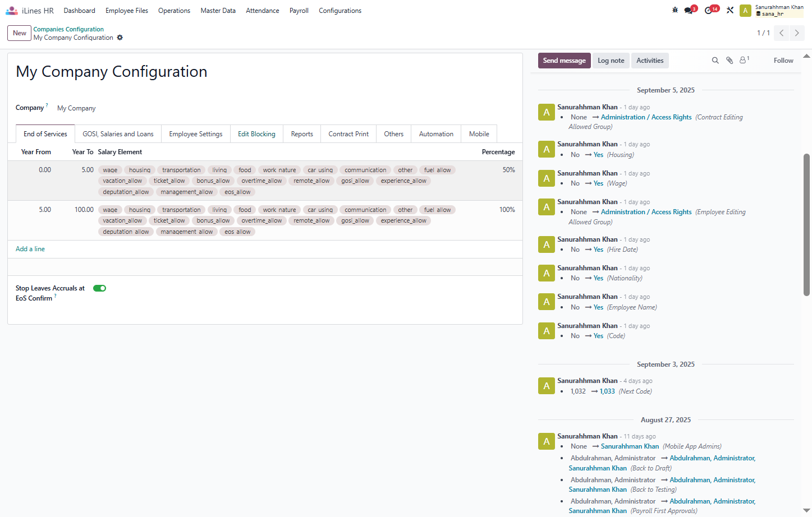Switch to GOSI, Salaries and Loans tab
The width and height of the screenshot is (812, 517).
(118, 134)
